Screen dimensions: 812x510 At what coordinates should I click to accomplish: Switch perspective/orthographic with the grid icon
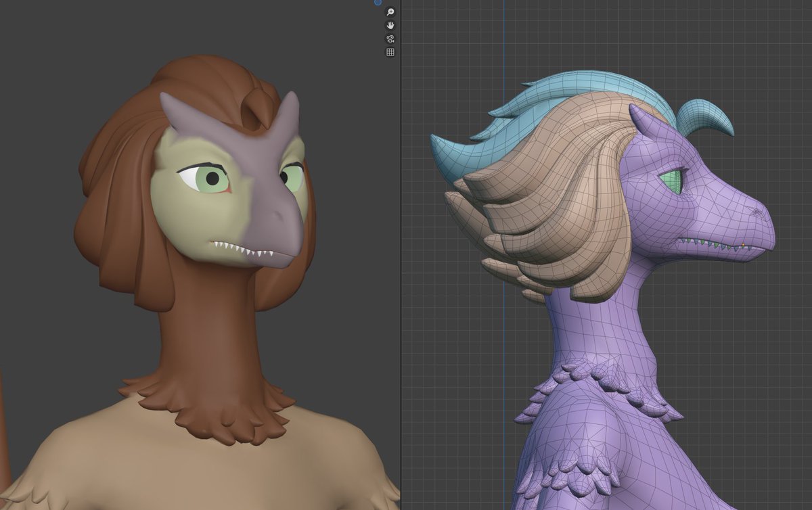tap(390, 52)
